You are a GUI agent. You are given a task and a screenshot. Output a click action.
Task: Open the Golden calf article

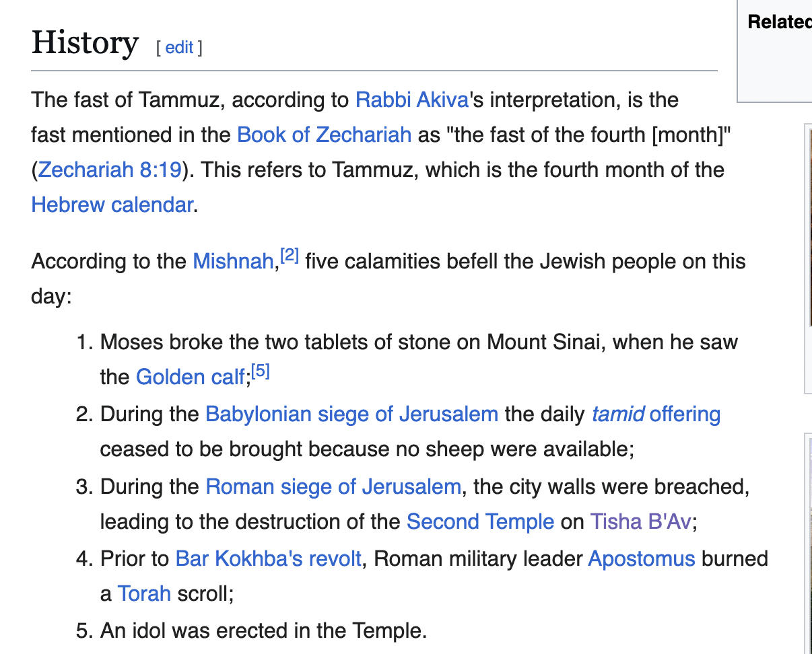(x=191, y=377)
